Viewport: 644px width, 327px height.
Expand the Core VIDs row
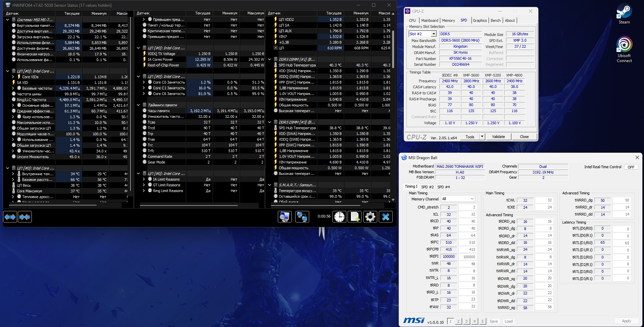pos(13,77)
